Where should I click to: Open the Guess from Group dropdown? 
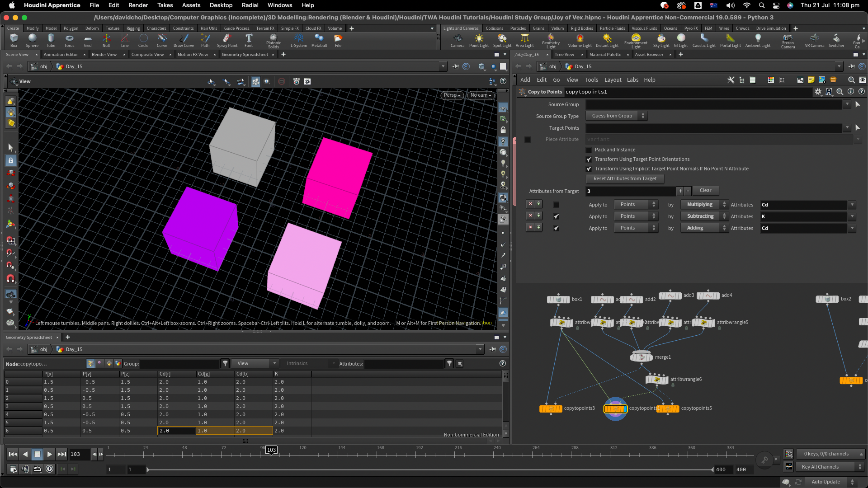[x=617, y=116]
